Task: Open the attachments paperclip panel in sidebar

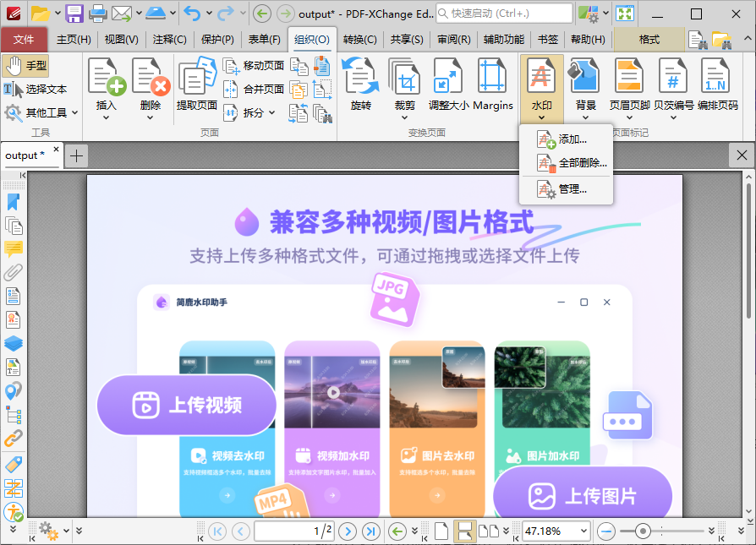Action: (x=14, y=272)
